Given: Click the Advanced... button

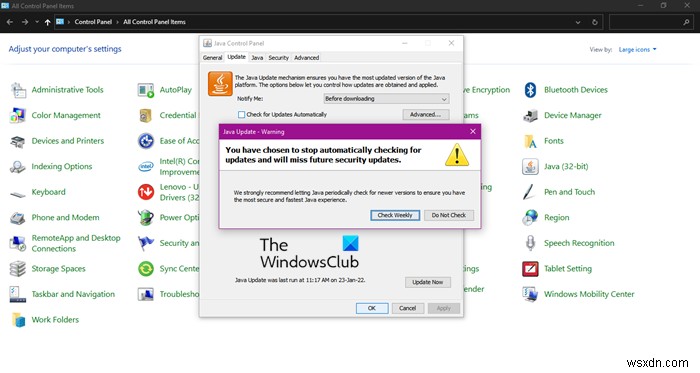Looking at the screenshot, I should [425, 115].
